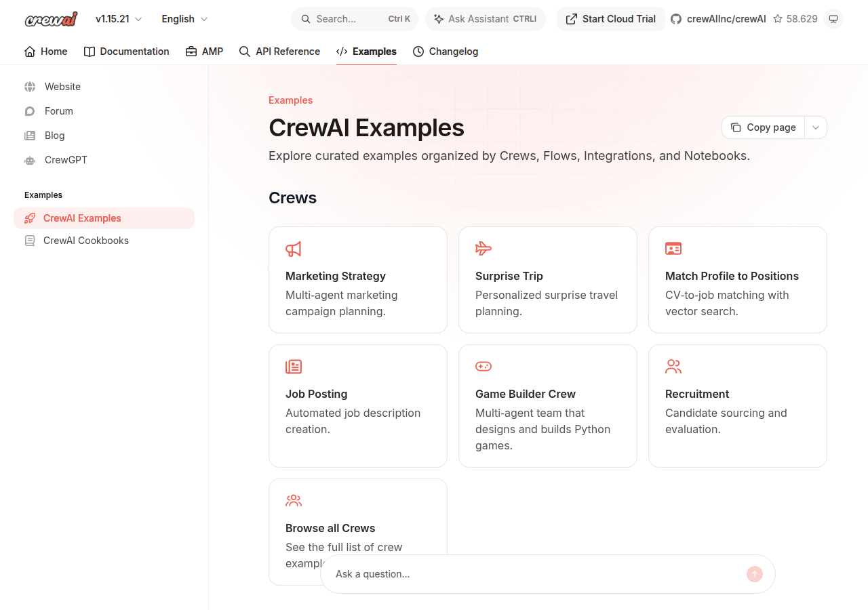Open the Documentation tab

pyautogui.click(x=127, y=52)
